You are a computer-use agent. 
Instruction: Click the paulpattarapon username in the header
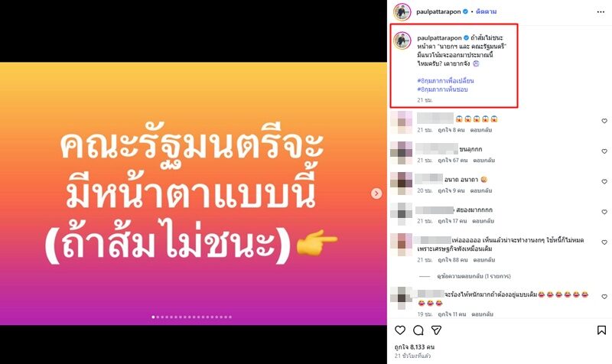438,11
